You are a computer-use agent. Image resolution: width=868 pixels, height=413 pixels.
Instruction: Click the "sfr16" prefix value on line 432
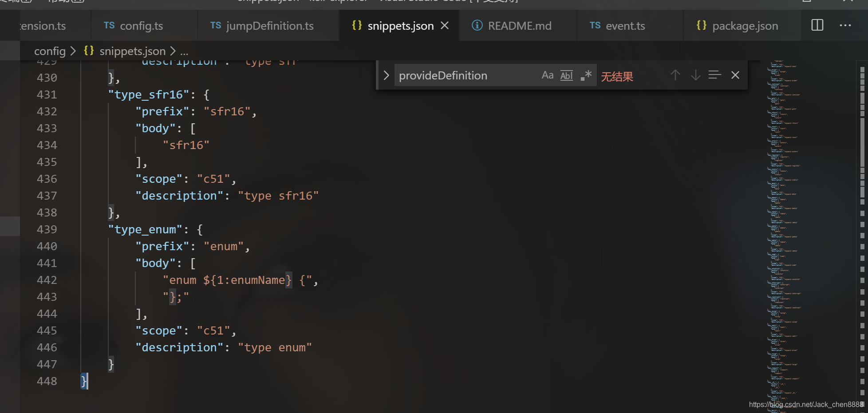(x=227, y=111)
